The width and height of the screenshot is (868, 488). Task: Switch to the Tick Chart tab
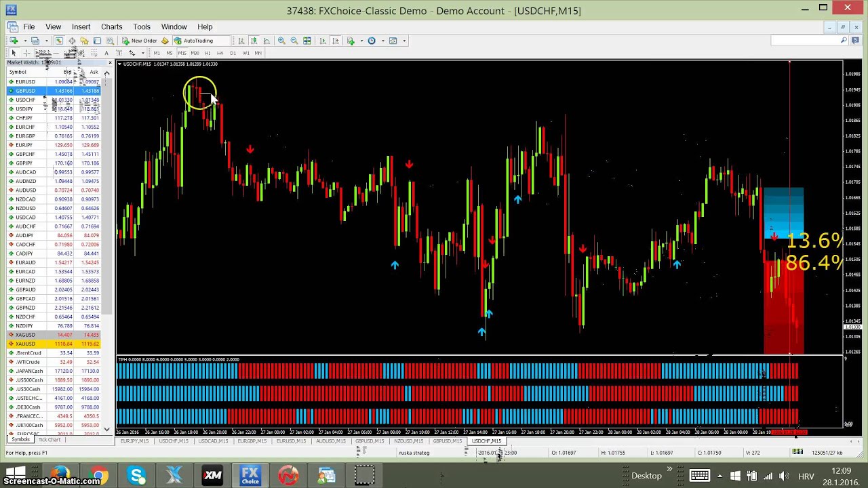(50, 440)
